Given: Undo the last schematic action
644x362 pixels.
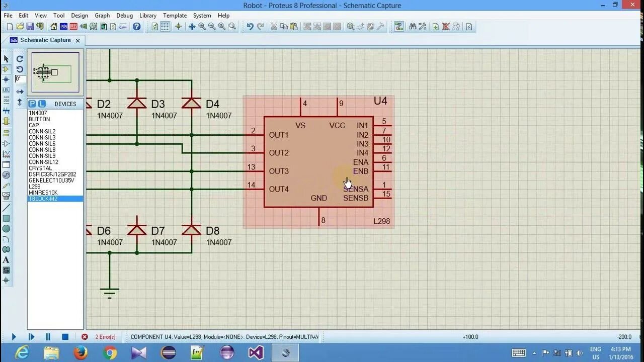Looking at the screenshot, I should click(249, 26).
